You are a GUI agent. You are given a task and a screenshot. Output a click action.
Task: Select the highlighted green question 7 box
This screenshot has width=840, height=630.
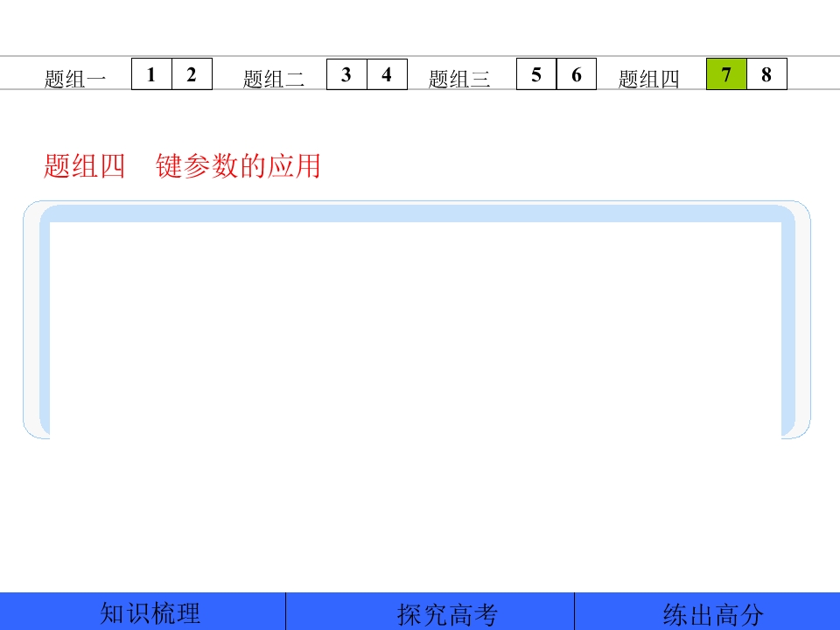point(726,73)
